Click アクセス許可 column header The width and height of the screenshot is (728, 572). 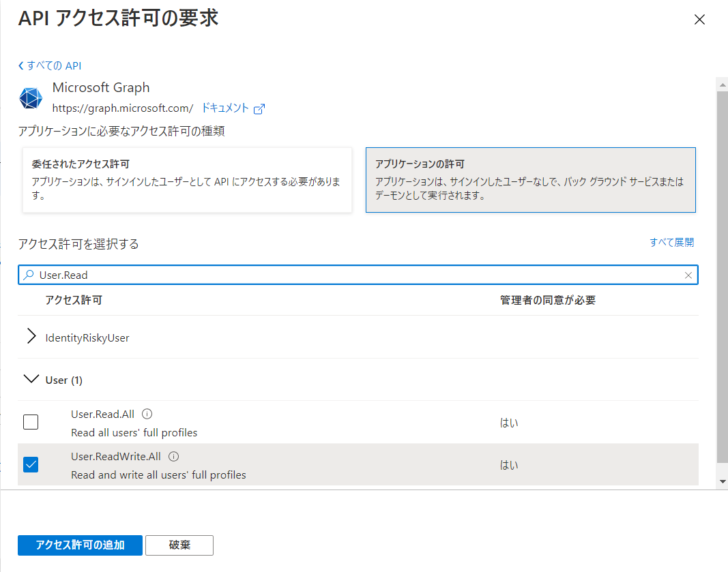[x=74, y=300]
